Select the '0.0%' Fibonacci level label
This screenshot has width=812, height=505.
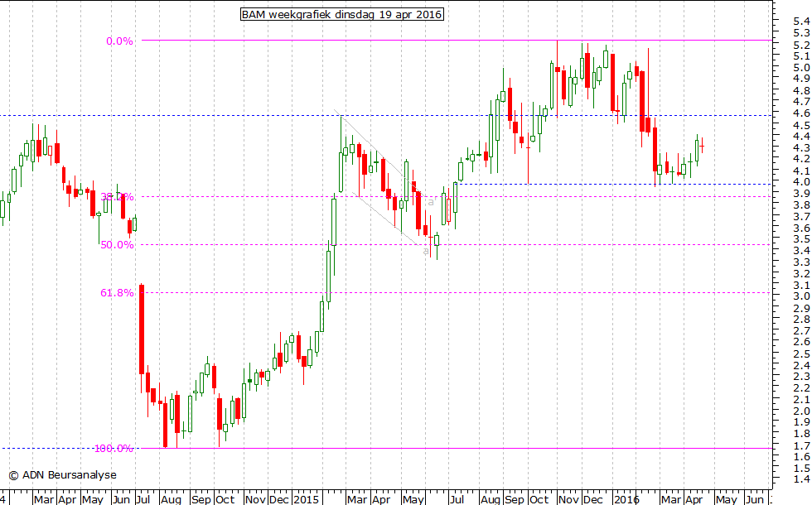(x=119, y=41)
